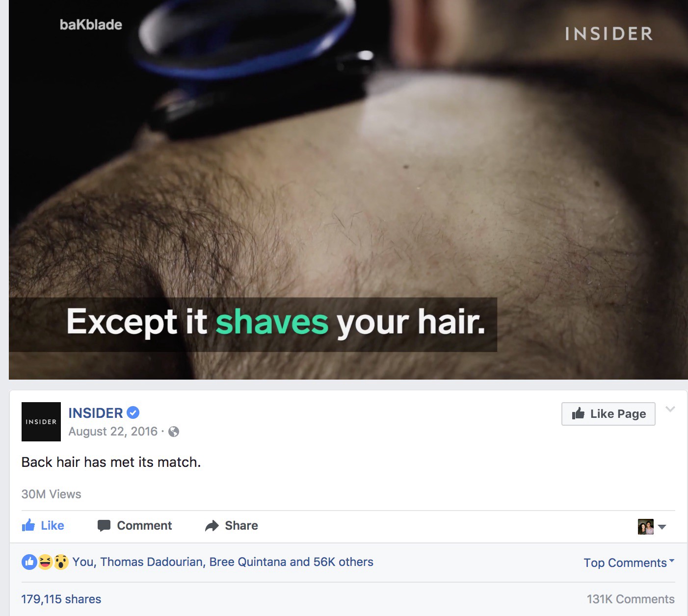This screenshot has width=688, height=616.
Task: Open Thomas Dadourian's profile link
Action: 152,562
